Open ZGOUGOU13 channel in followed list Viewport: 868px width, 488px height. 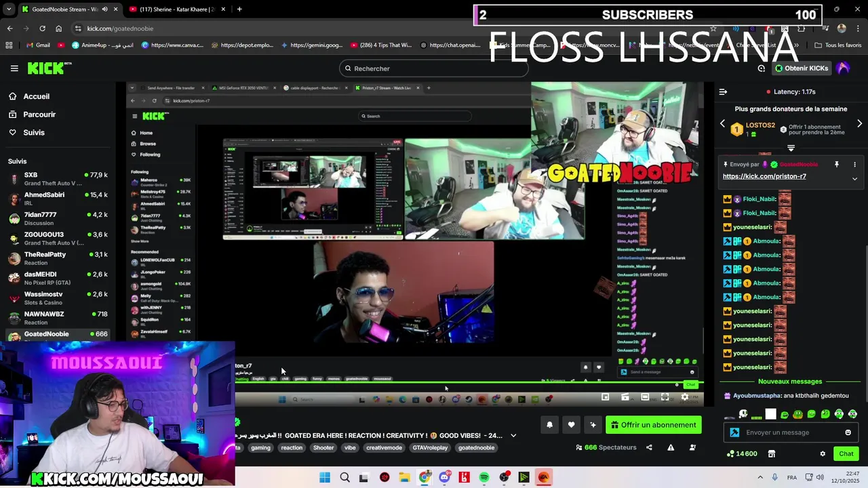click(x=58, y=239)
